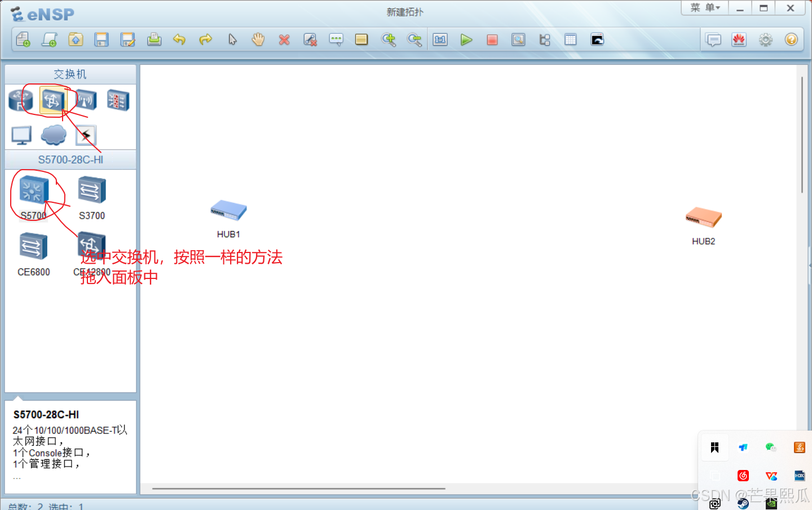The width and height of the screenshot is (812, 510).
Task: Select the switch device category
Action: pos(52,100)
